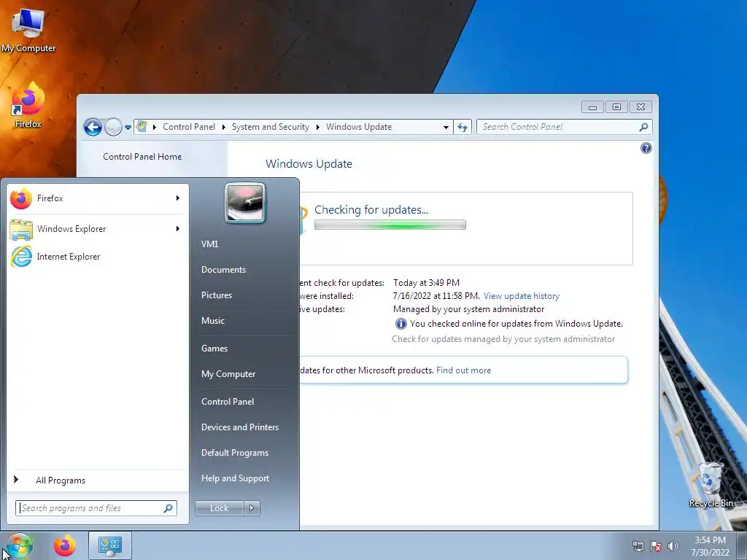Click the Start menu search magnifier icon
Screen dimensions: 747x560
coord(169,508)
